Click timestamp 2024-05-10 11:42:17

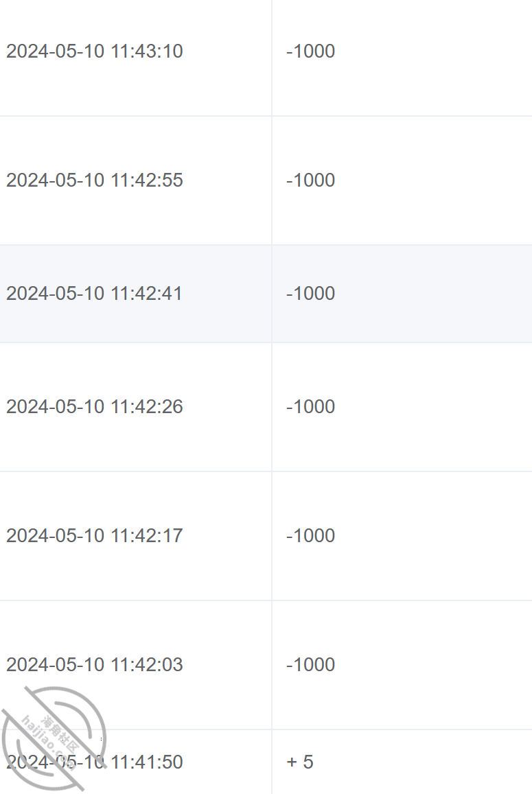(94, 536)
